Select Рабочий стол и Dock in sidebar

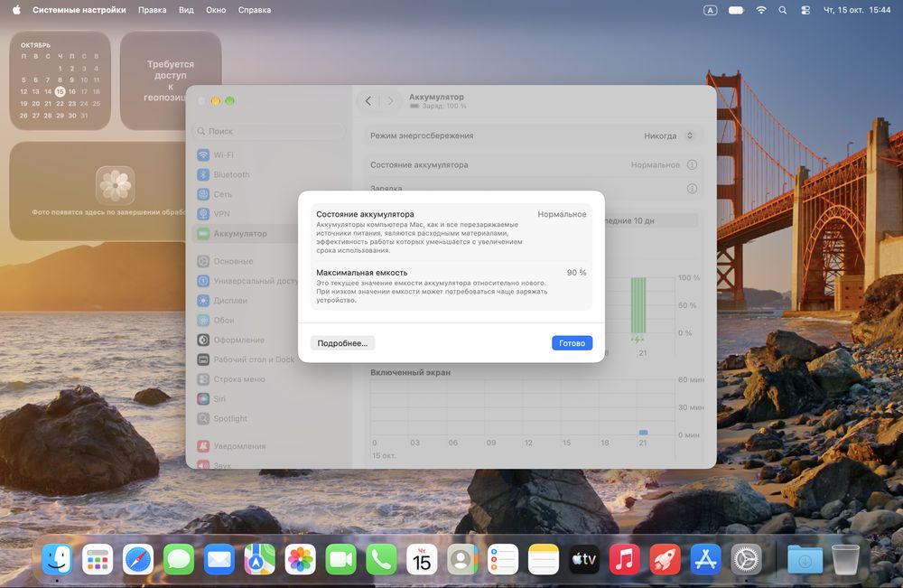coord(269,359)
